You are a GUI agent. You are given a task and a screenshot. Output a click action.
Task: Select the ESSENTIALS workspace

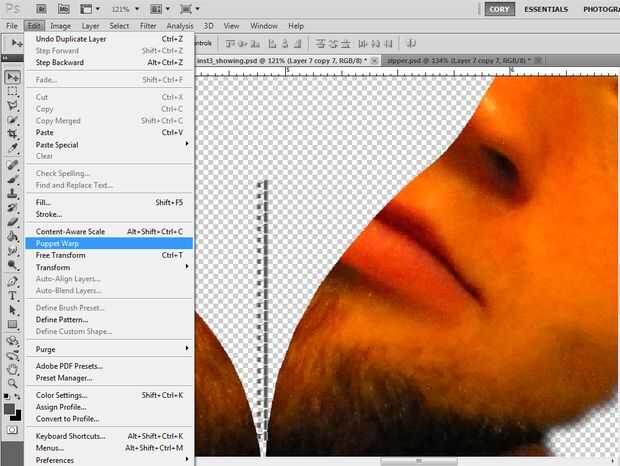pos(546,9)
